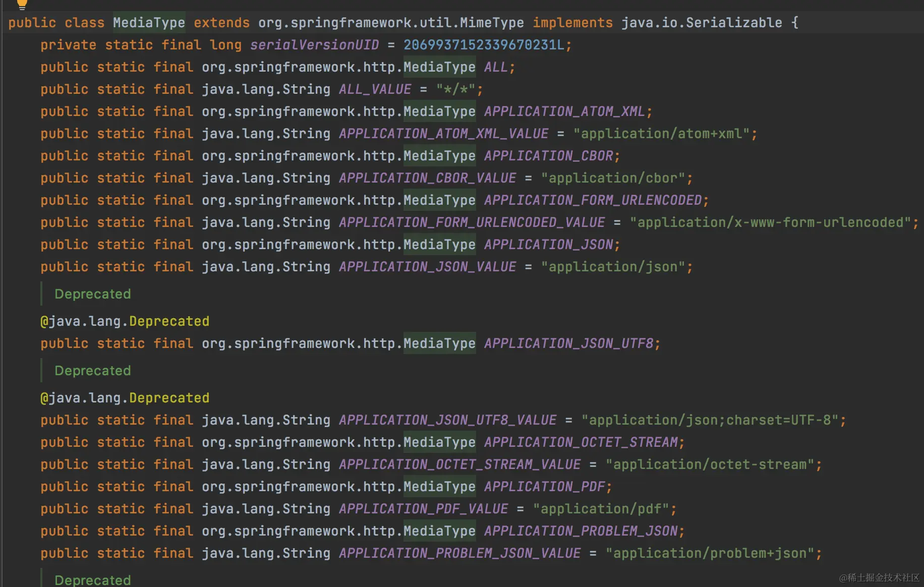Click the "application/json;charset=UTF-8" string
Image resolution: width=924 pixels, height=587 pixels.
click(x=710, y=420)
